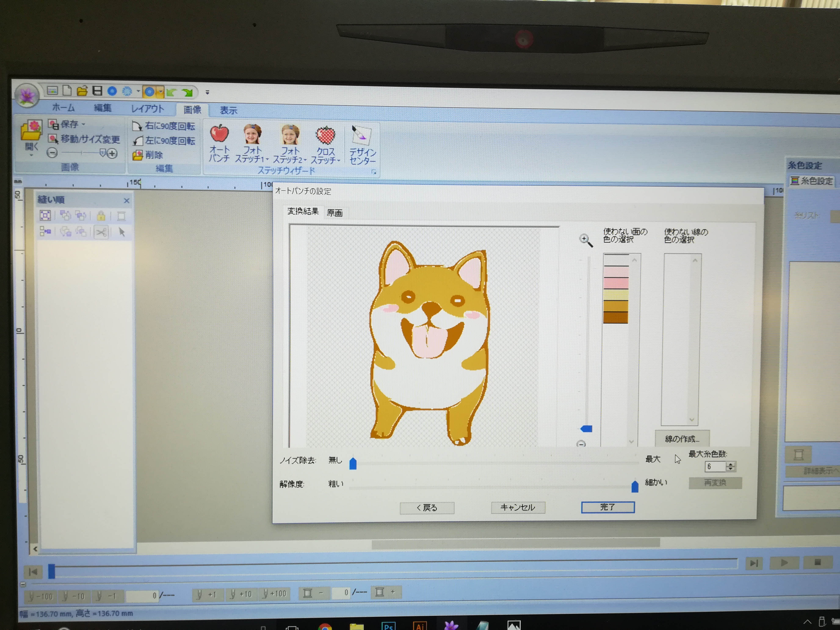The width and height of the screenshot is (840, 630).
Task: Click the 再変換 button
Action: click(x=715, y=483)
